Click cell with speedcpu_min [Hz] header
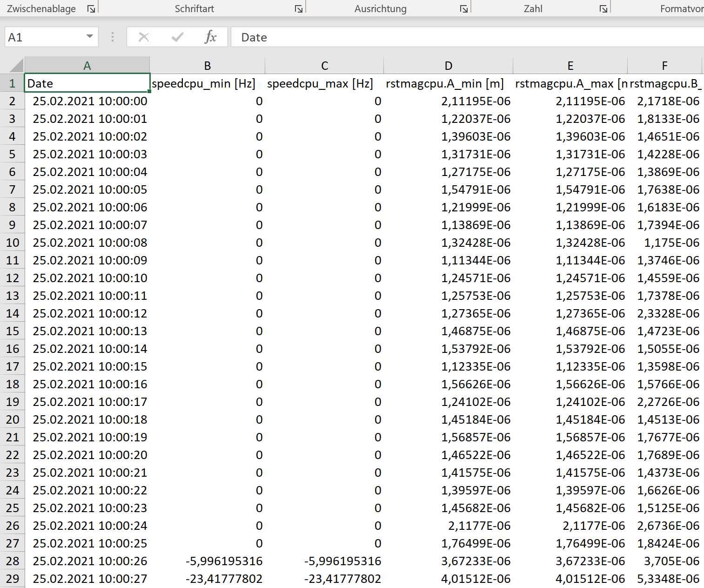The width and height of the screenshot is (704, 588). (x=207, y=83)
